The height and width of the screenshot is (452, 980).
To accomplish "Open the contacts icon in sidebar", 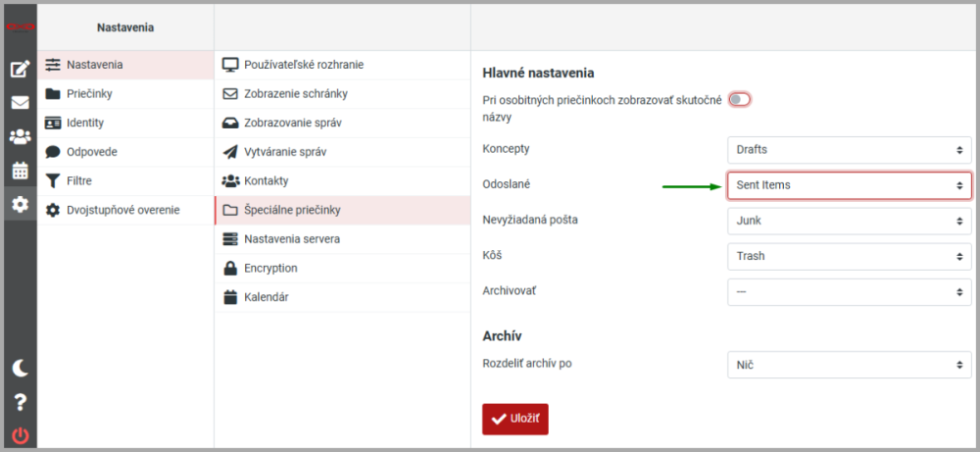I will coord(20,137).
